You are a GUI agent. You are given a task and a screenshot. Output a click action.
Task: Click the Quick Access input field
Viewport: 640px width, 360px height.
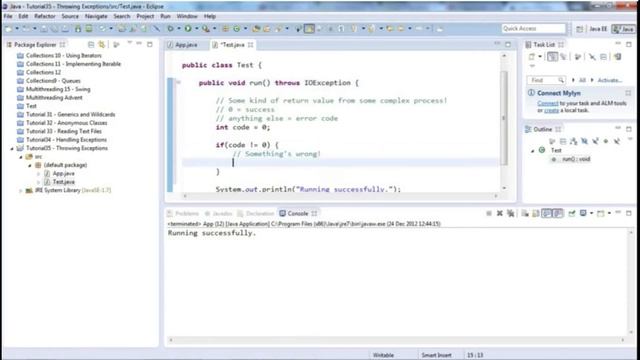[533, 29]
